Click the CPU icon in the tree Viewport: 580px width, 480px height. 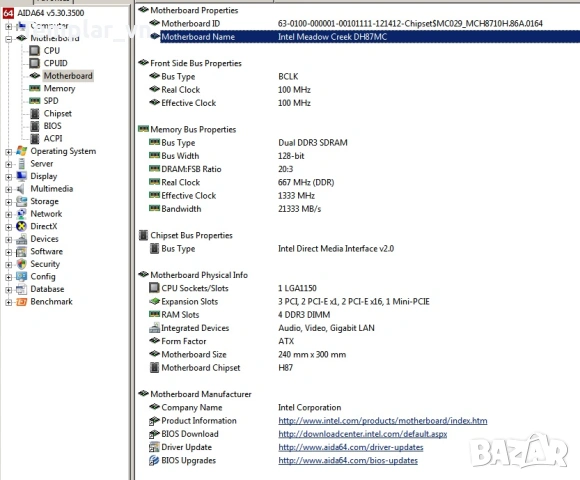point(34,50)
